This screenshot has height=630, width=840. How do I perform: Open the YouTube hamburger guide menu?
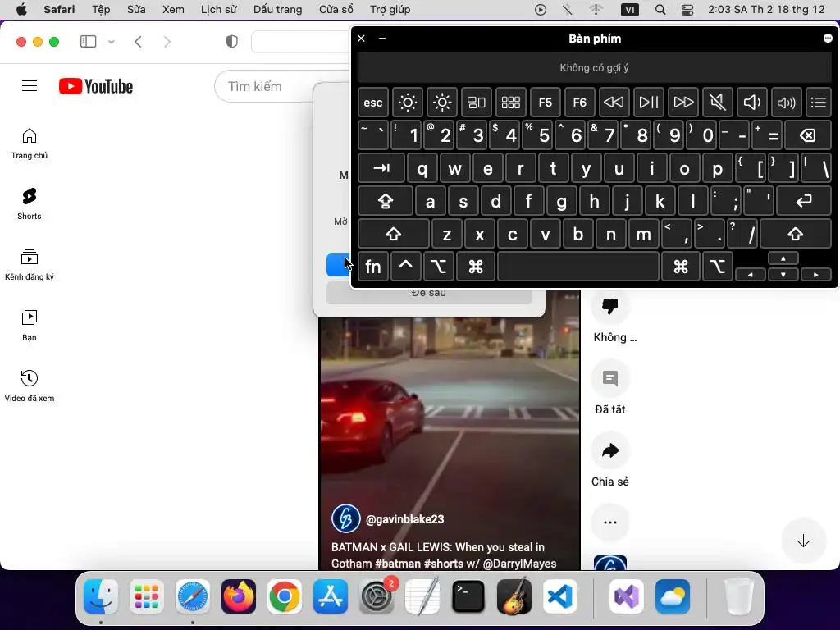[x=30, y=85]
